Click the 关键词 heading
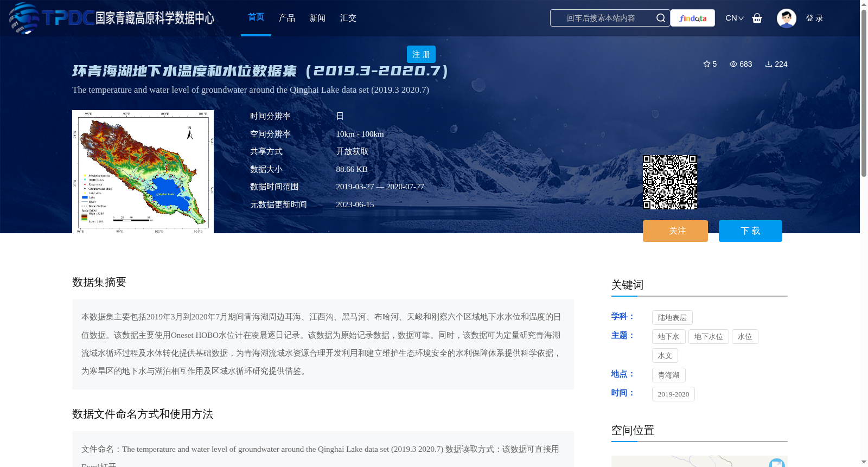 627,285
